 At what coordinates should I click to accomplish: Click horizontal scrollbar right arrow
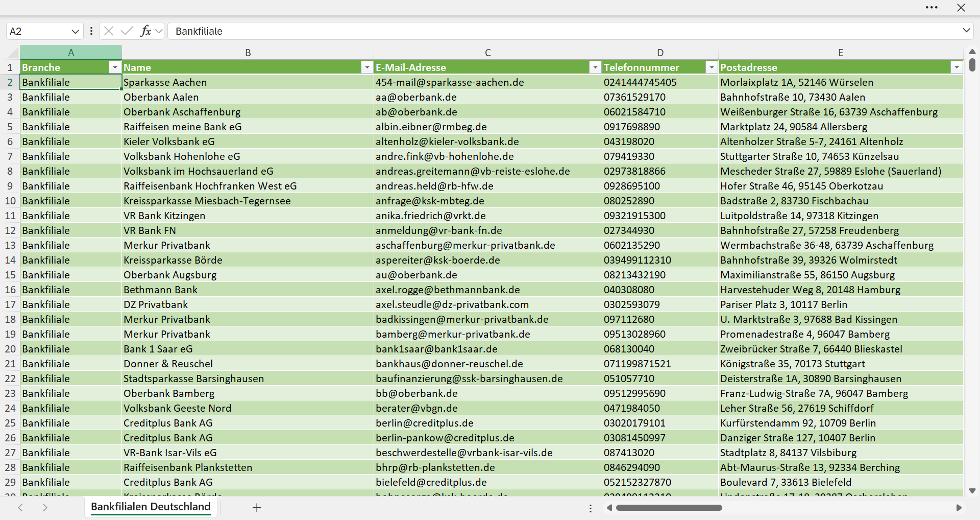pyautogui.click(x=959, y=508)
